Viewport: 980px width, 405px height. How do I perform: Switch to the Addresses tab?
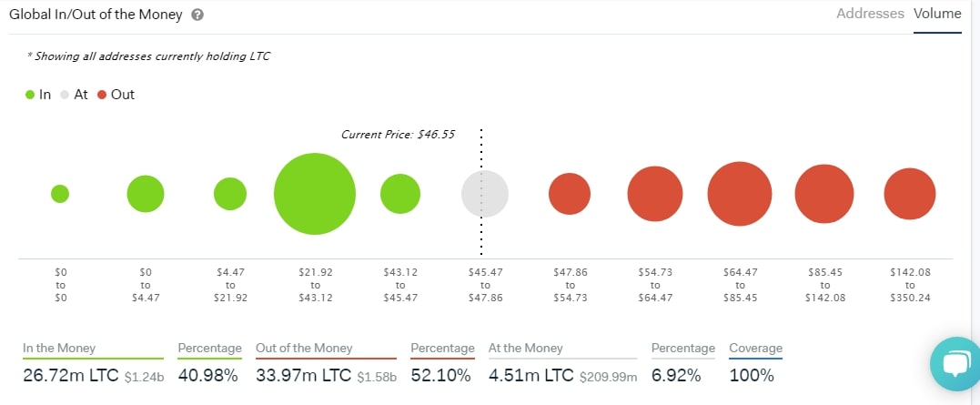tap(870, 14)
